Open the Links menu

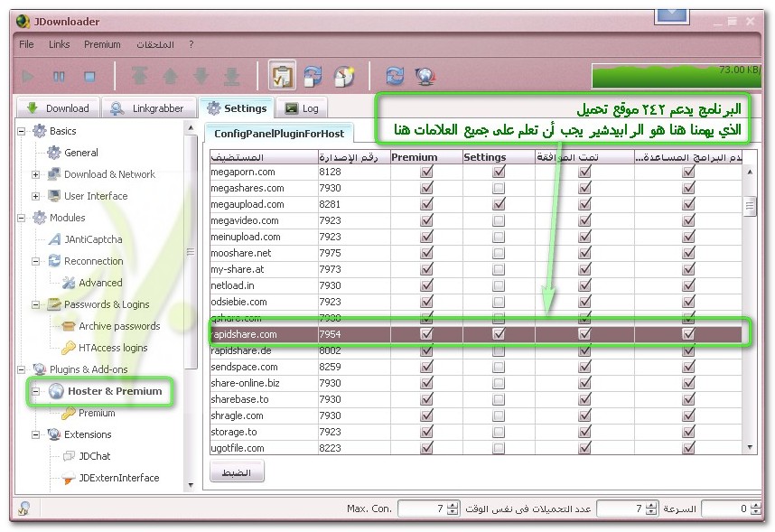(x=59, y=44)
